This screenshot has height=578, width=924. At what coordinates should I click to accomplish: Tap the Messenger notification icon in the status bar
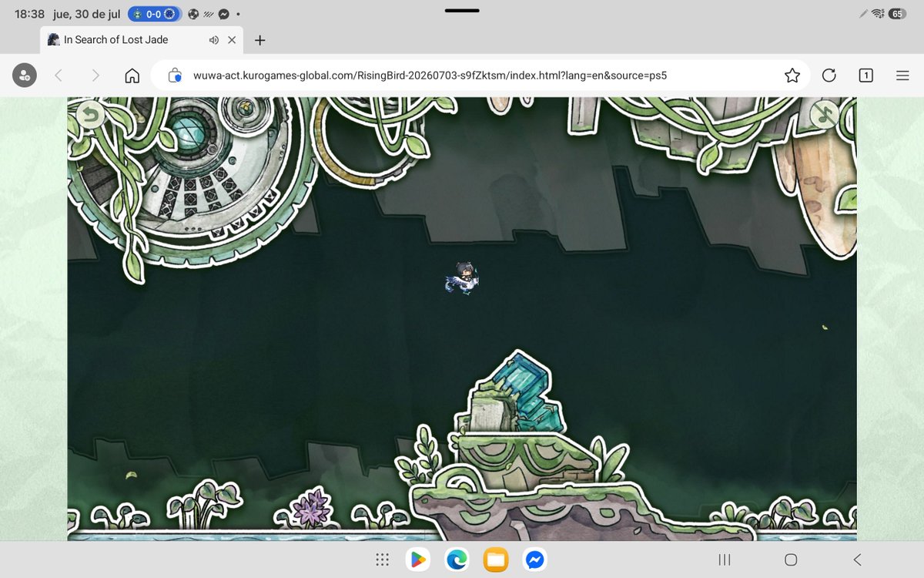point(224,14)
